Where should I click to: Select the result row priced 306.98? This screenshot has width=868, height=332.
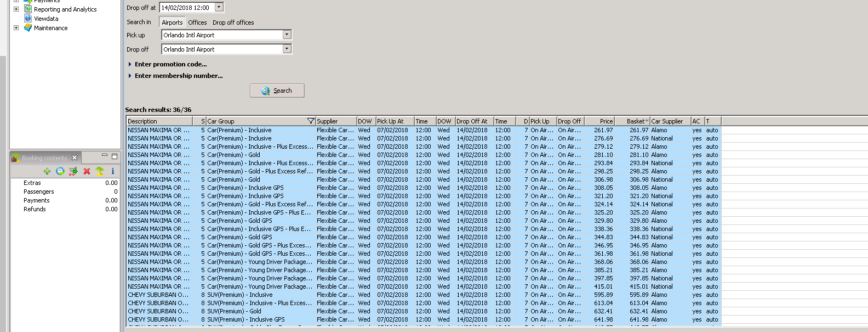[424, 179]
